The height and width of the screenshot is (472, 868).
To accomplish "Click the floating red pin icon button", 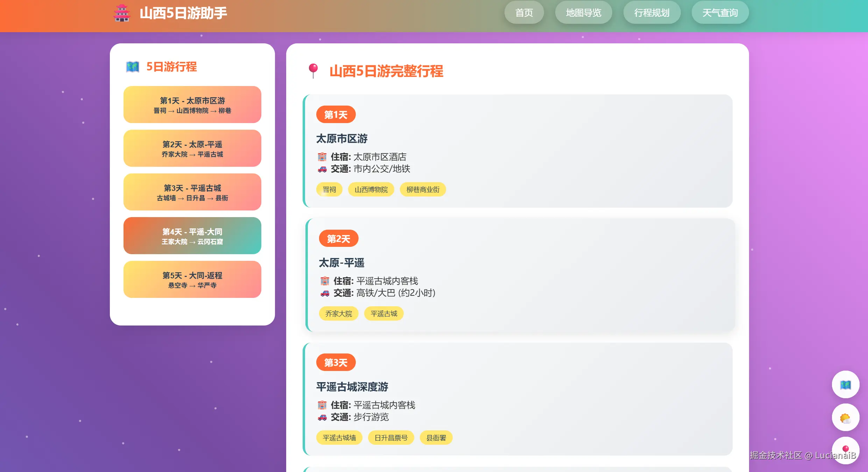I will click(845, 450).
